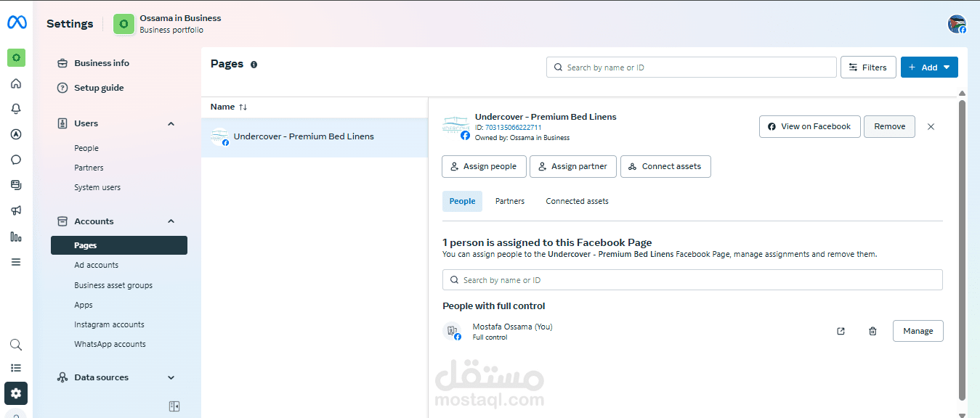Click the Pages info icon
This screenshot has height=418, width=980.
click(x=254, y=65)
